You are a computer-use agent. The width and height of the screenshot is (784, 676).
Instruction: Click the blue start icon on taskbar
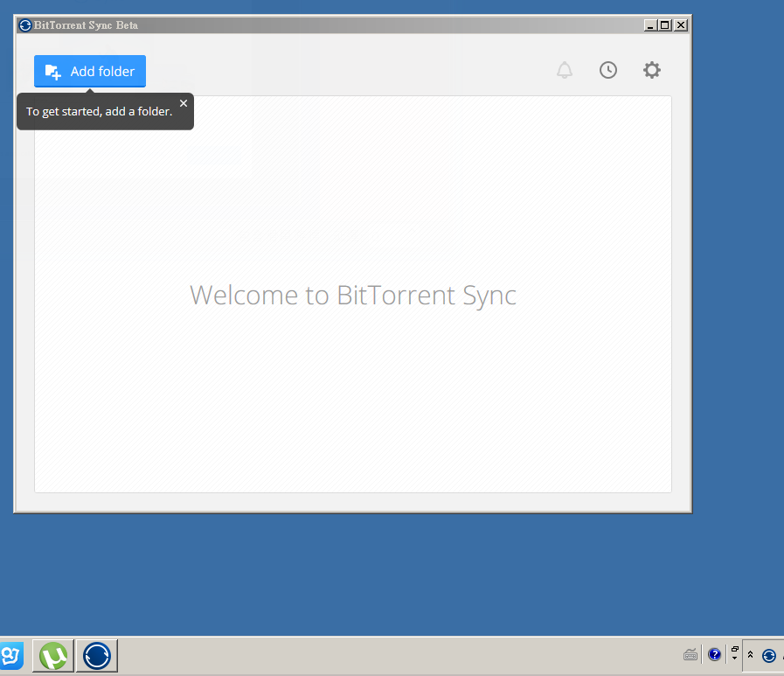click(10, 655)
